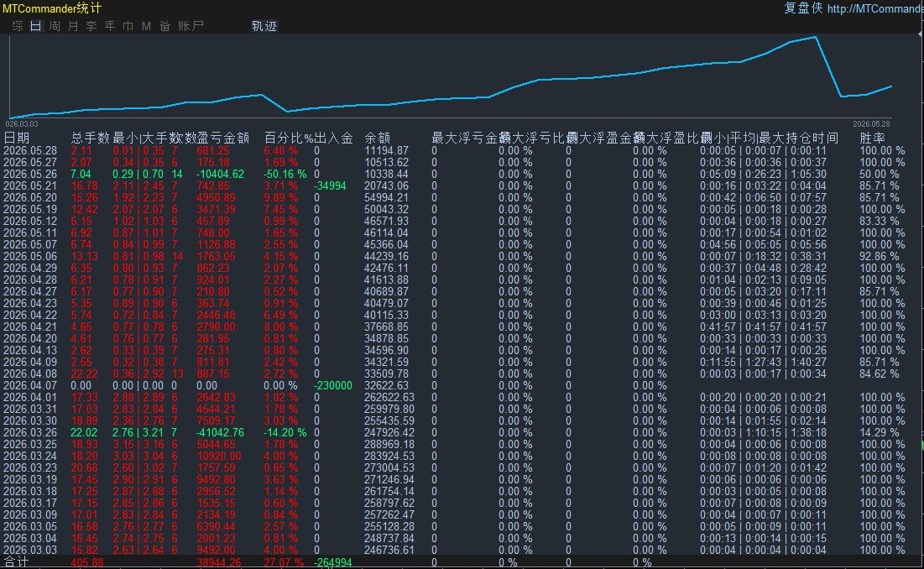This screenshot has height=569, width=924.
Task: Click the 9.89 % percentage cell
Action: click(x=280, y=197)
